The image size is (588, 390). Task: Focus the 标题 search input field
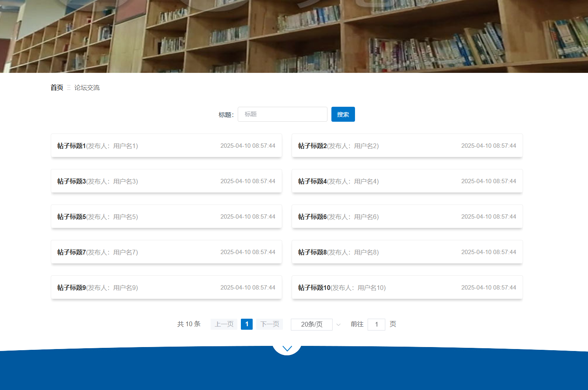(x=282, y=114)
